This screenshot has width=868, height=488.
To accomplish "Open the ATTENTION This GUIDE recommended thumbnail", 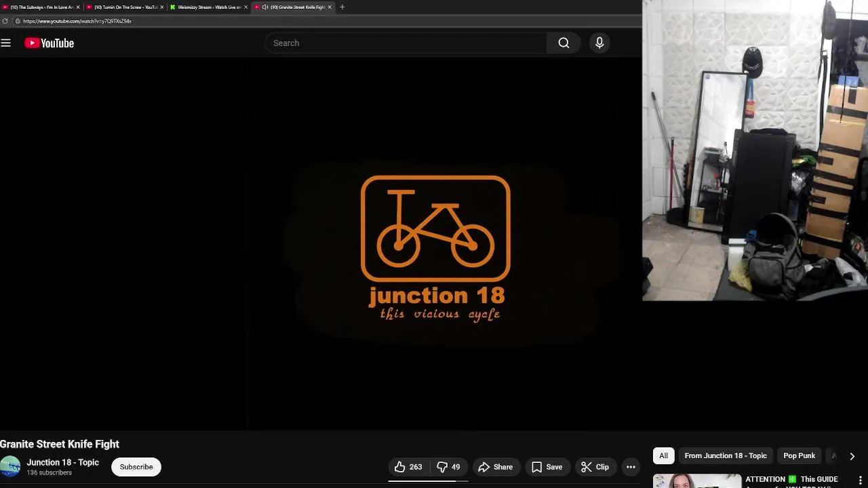I will (697, 481).
